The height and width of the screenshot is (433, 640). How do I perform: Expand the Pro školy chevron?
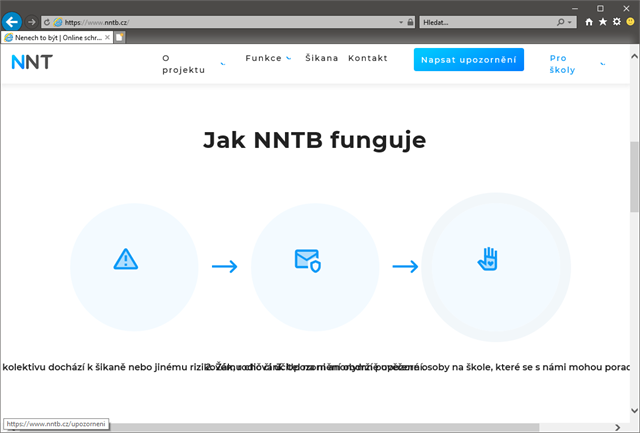[x=603, y=64]
